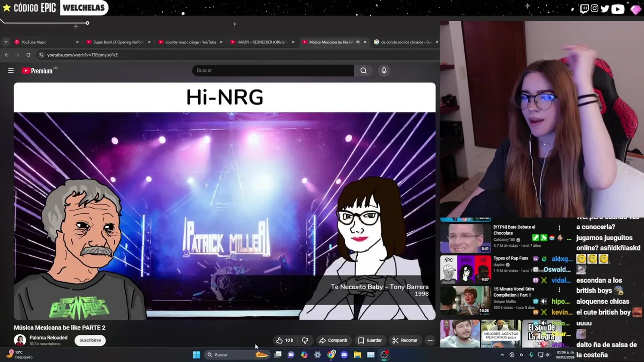Show hidden system tray icons chevron
This screenshot has width=644, height=362.
point(502,355)
